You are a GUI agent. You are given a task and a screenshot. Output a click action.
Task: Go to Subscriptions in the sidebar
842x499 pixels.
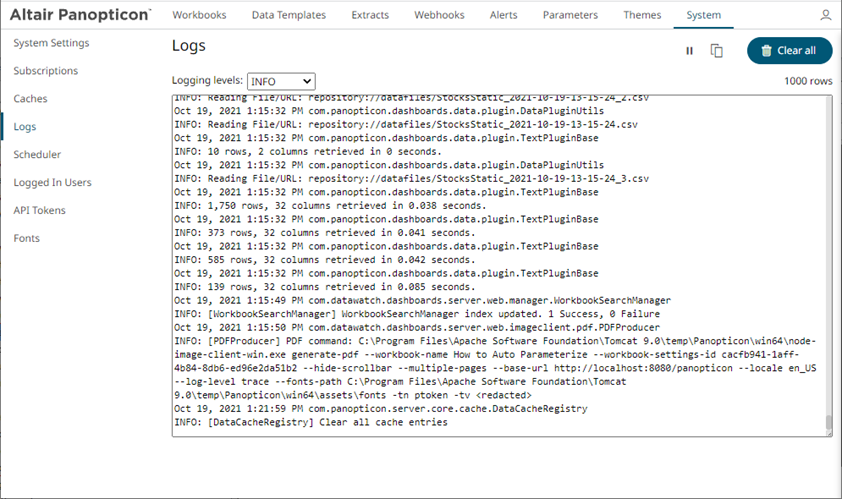point(45,71)
